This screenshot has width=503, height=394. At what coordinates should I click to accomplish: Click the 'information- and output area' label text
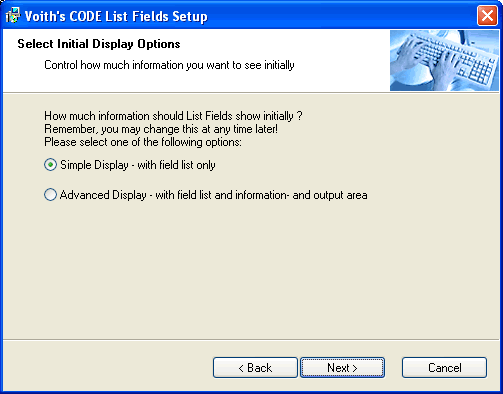tap(301, 195)
